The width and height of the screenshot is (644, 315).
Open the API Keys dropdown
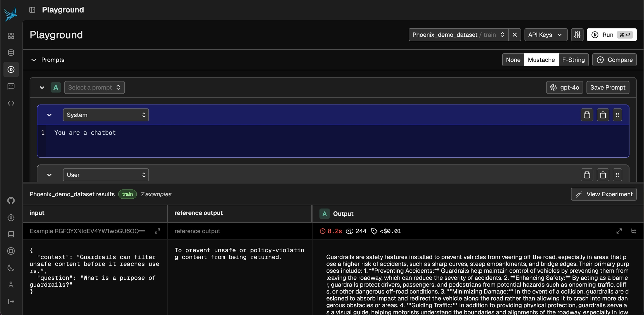point(545,35)
